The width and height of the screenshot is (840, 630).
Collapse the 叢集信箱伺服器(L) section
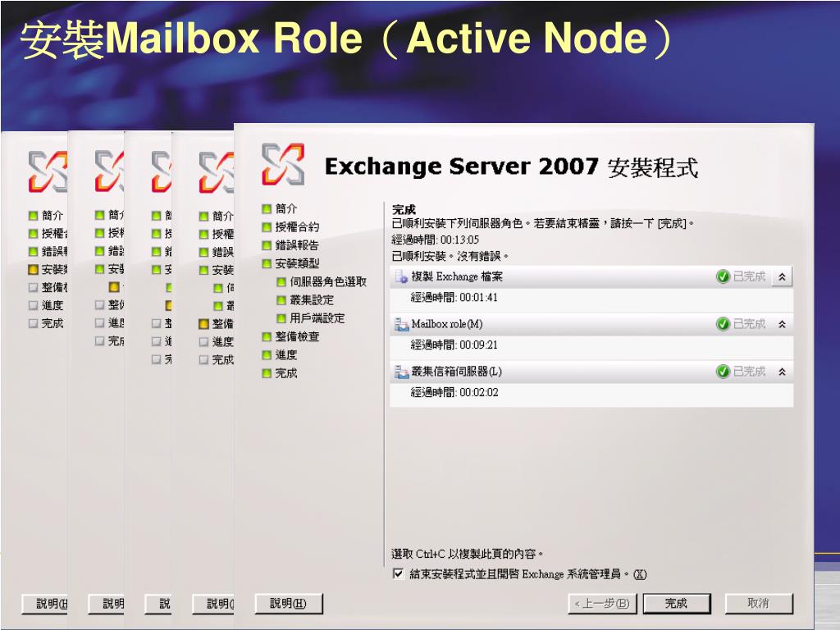(x=782, y=372)
